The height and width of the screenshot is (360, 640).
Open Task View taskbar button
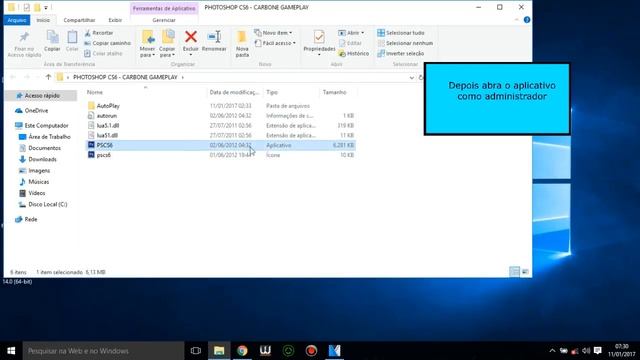[196, 351]
